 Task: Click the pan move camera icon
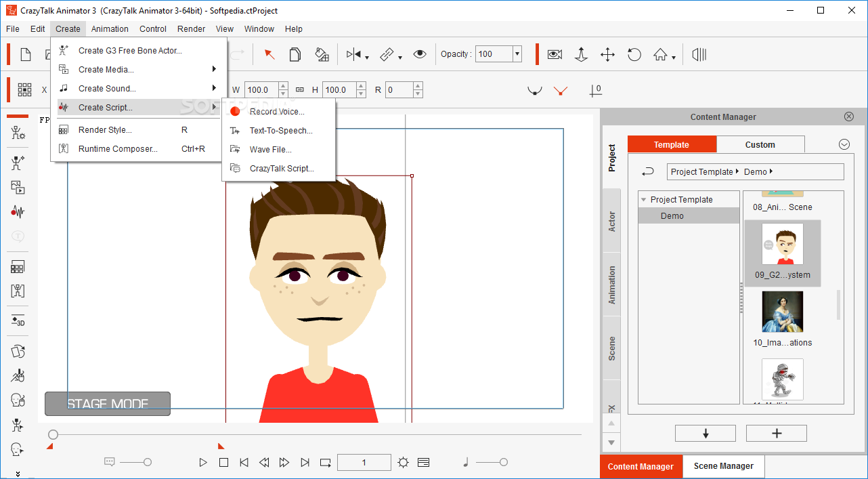click(607, 54)
